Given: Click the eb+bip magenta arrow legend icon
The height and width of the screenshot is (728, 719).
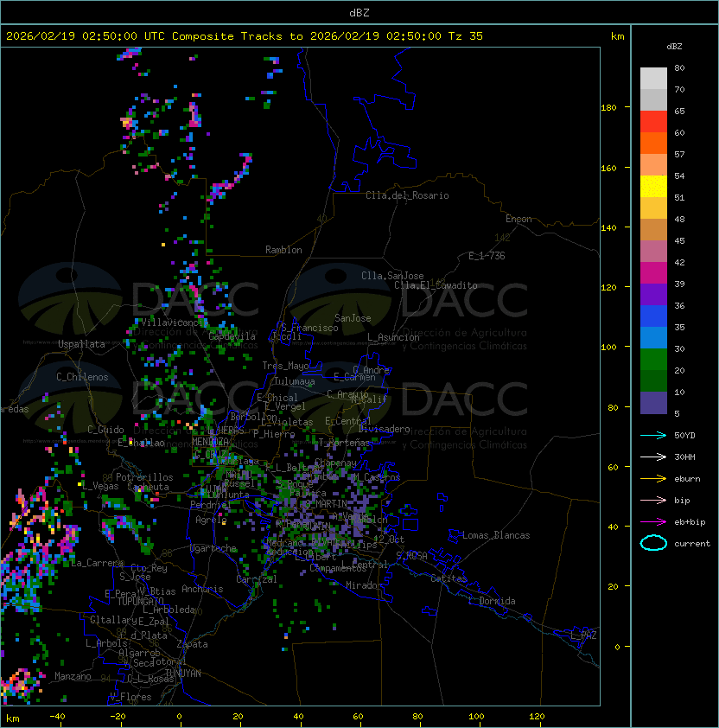Looking at the screenshot, I should click(653, 522).
